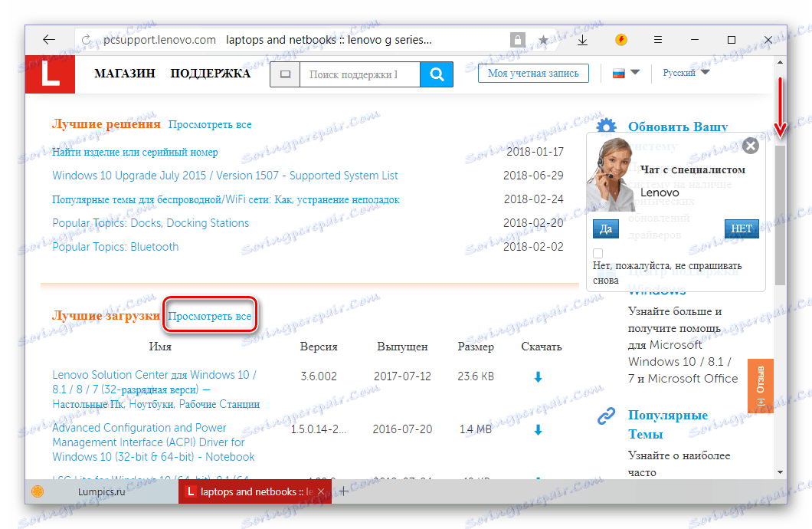
Task: Click version 3.6.002
Action: click(x=319, y=376)
